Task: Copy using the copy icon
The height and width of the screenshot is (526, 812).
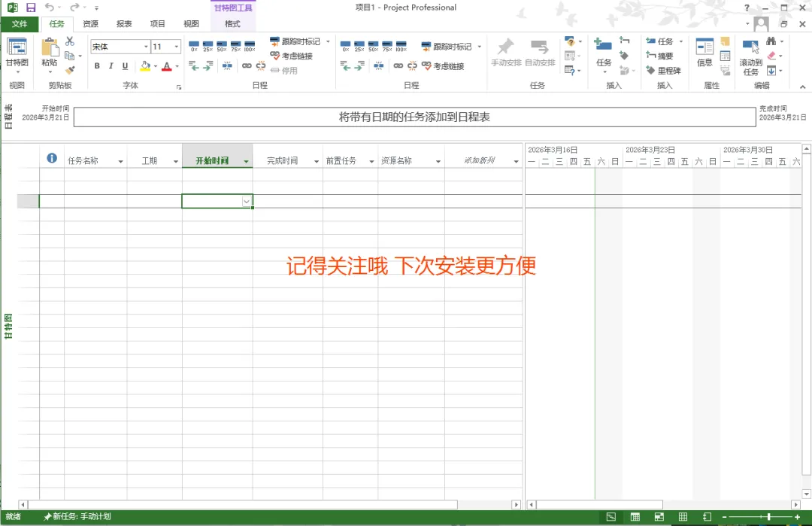Action: tap(69, 56)
